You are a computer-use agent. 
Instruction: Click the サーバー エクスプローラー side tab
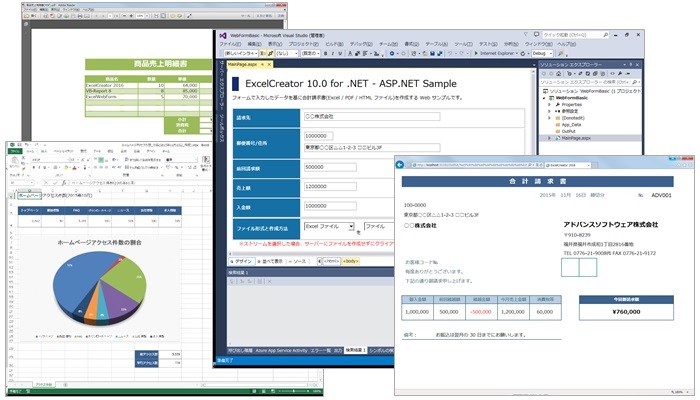click(220, 86)
